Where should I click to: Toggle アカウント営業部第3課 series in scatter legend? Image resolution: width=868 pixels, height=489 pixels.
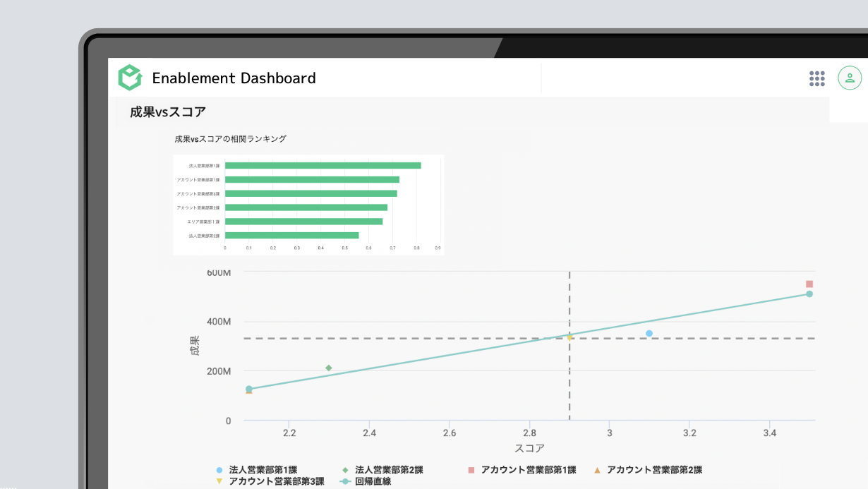coord(270,482)
